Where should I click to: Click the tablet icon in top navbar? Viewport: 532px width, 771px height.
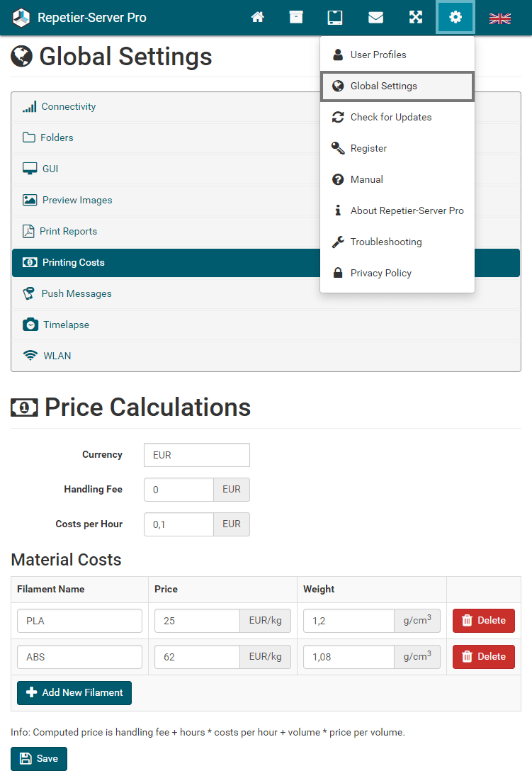coord(335,18)
